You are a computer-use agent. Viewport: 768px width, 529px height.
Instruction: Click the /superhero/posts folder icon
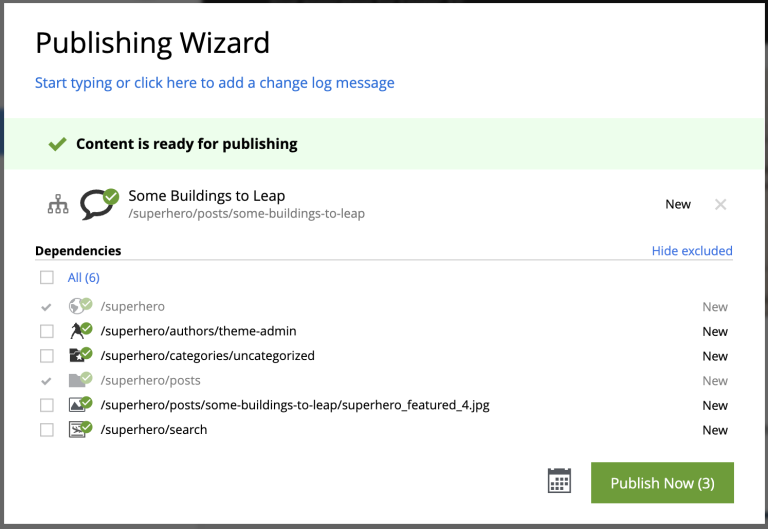tap(79, 380)
